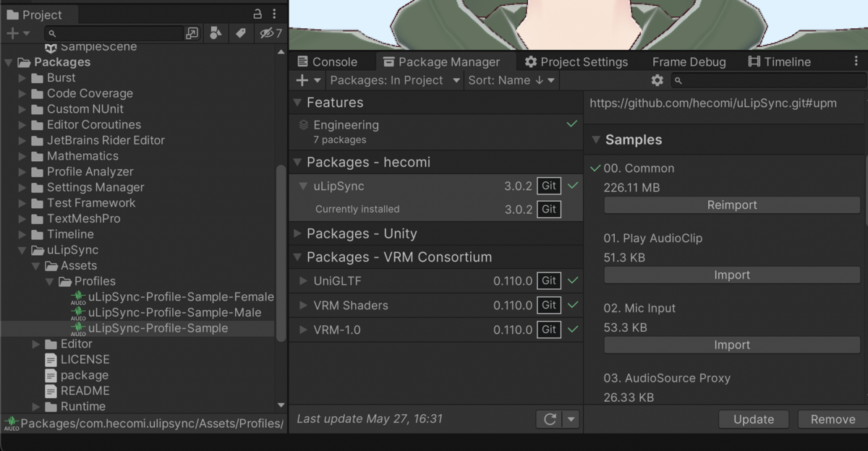
Task: Open Package Manager advanced settings gear
Action: coord(657,80)
